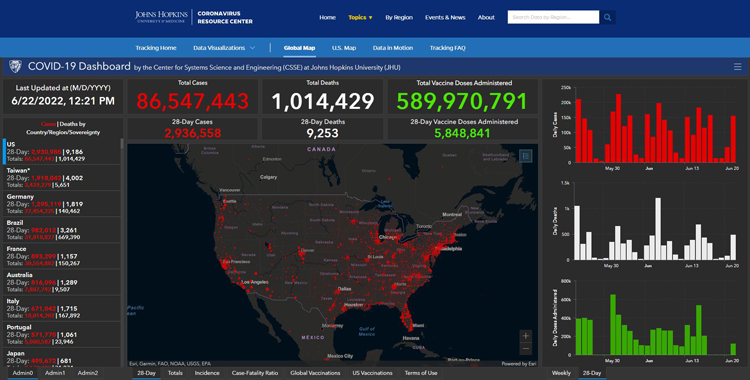Open the Data Visualizations dropdown

click(224, 48)
